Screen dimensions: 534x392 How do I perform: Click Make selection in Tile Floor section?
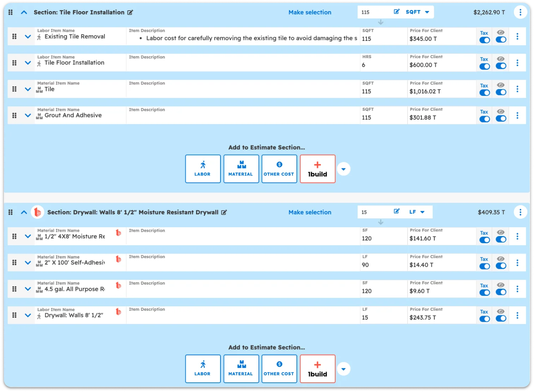click(x=310, y=12)
